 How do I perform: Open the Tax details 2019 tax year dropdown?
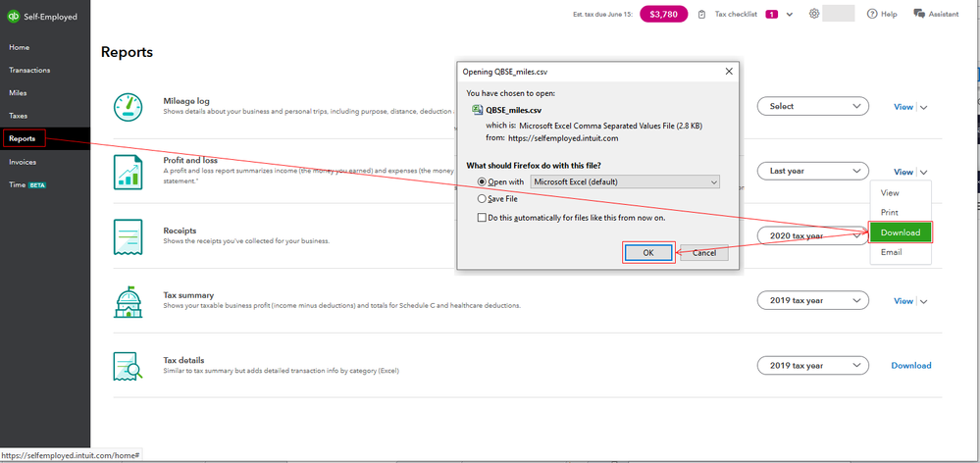(812, 366)
